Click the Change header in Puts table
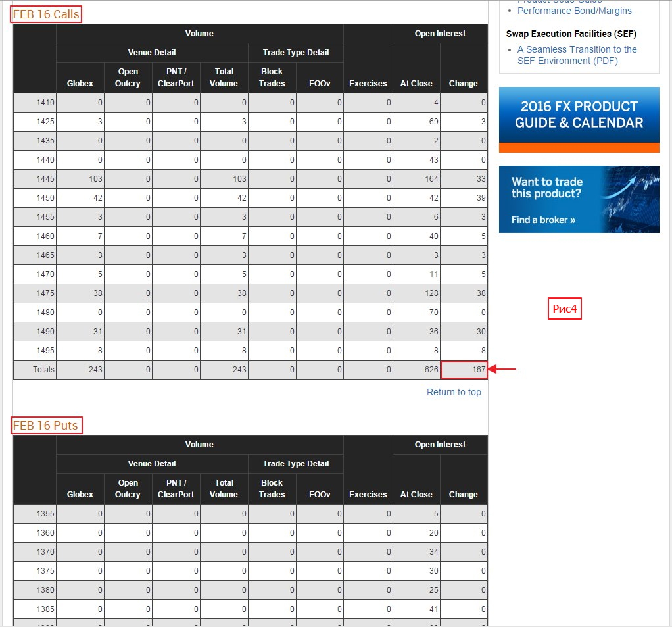This screenshot has height=627, width=672. coord(464,495)
